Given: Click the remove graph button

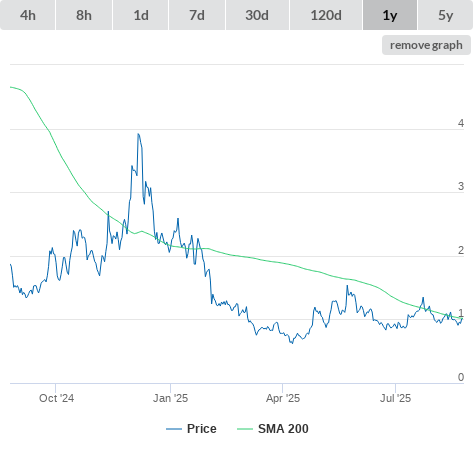Looking at the screenshot, I should point(426,45).
